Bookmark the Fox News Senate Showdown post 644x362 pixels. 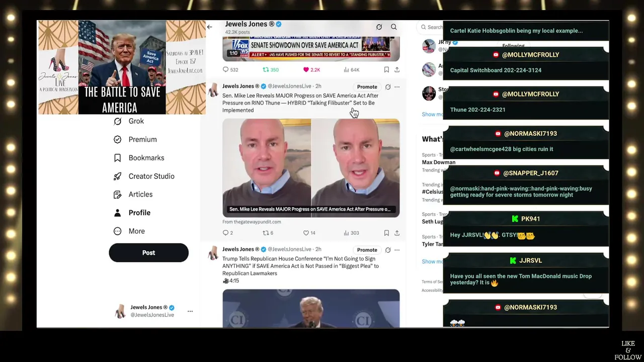pyautogui.click(x=386, y=70)
